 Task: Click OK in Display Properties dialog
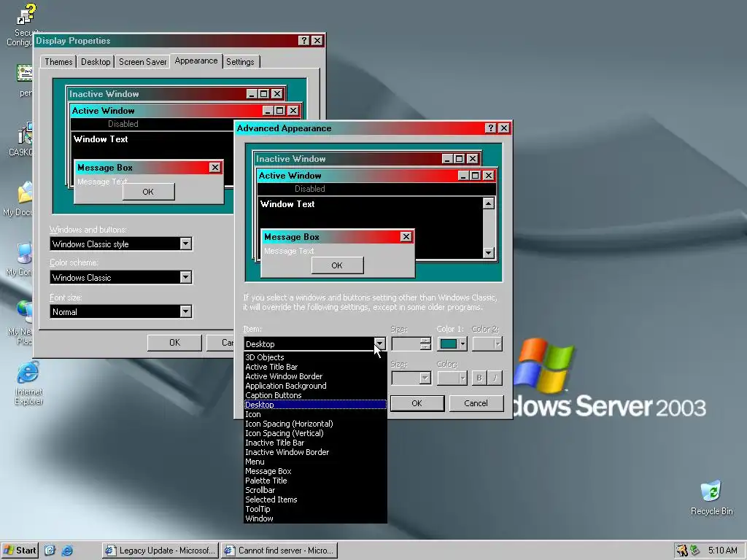[x=175, y=343]
